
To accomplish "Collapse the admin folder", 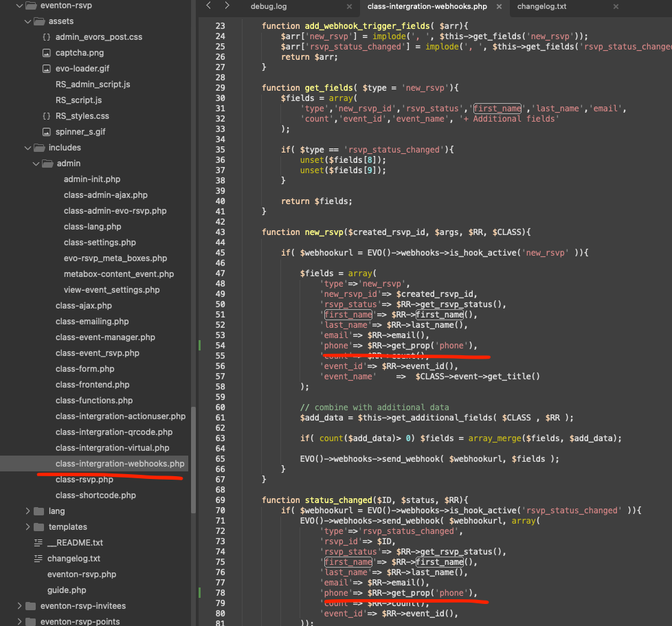I will pyautogui.click(x=36, y=164).
